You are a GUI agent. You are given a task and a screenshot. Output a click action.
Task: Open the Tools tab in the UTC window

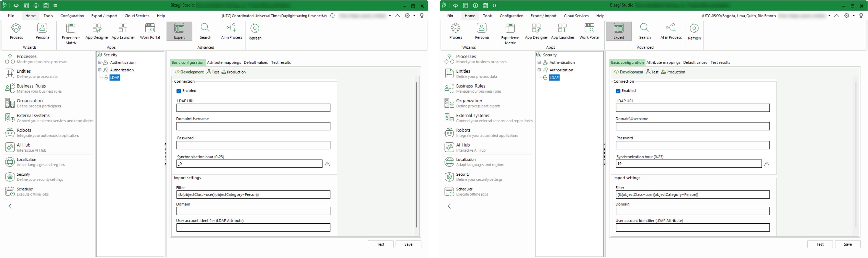(48, 16)
